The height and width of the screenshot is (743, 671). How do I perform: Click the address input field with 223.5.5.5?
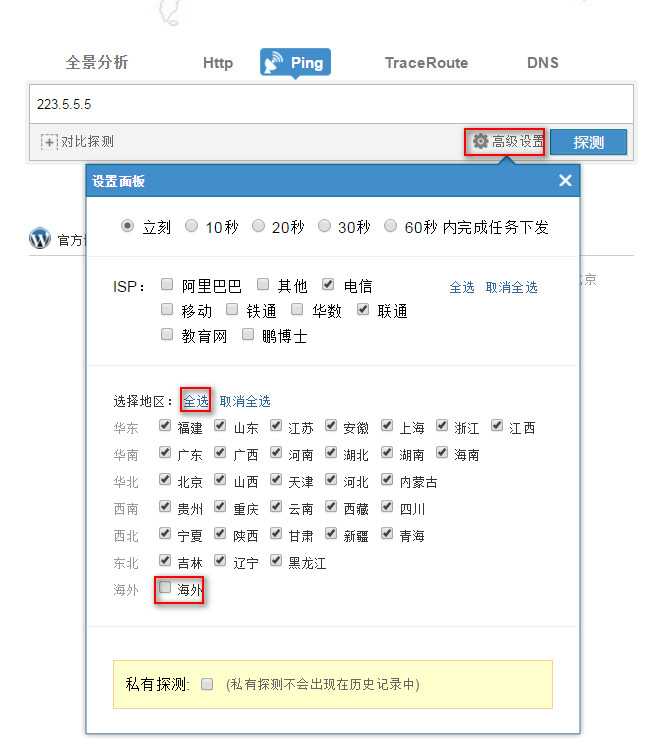(x=330, y=104)
